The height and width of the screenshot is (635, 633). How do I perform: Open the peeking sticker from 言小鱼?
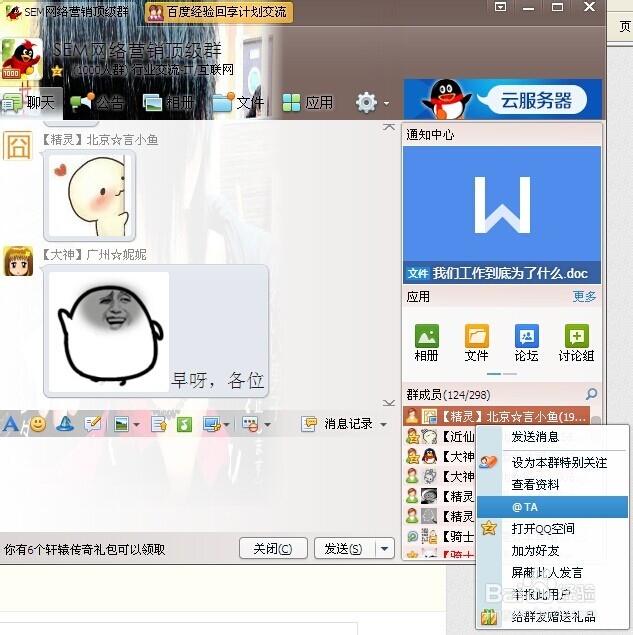point(89,195)
